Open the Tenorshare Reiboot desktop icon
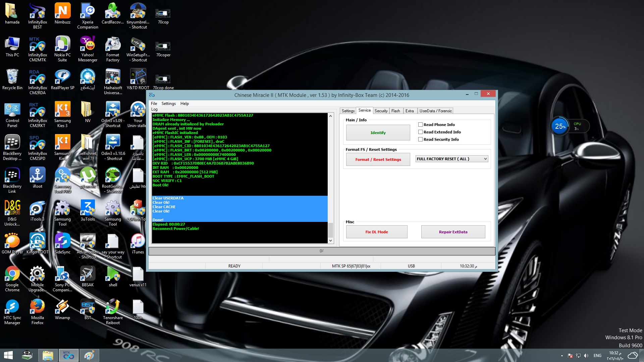Screen dimensions: 644x362 pos(113,311)
